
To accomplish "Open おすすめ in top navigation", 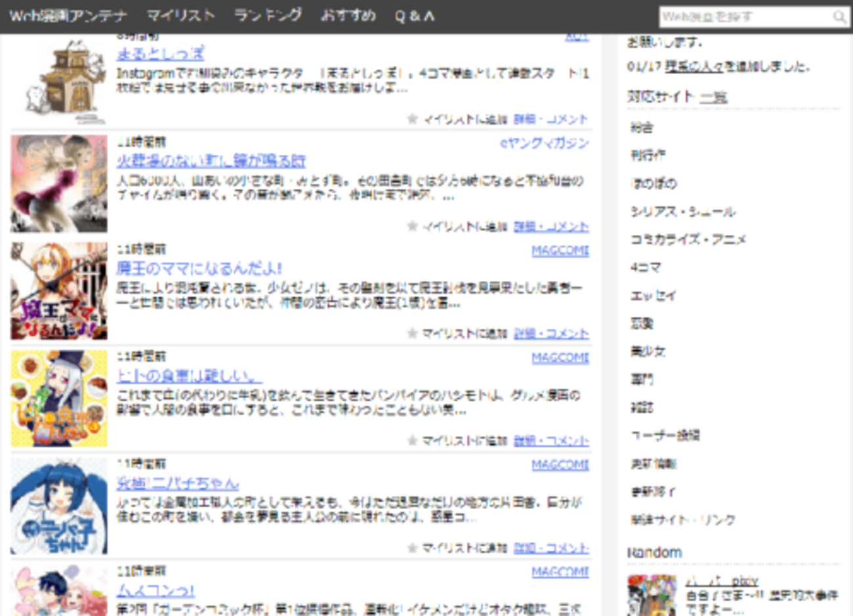I will point(348,15).
